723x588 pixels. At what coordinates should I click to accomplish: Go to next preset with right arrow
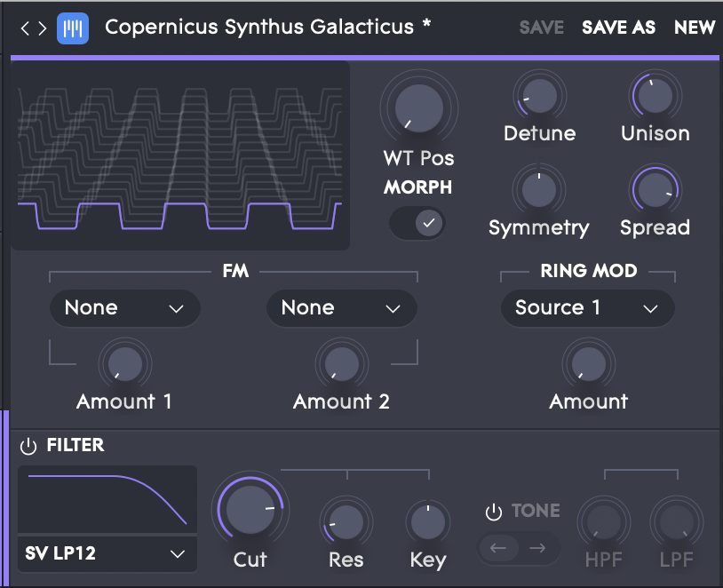[43, 28]
